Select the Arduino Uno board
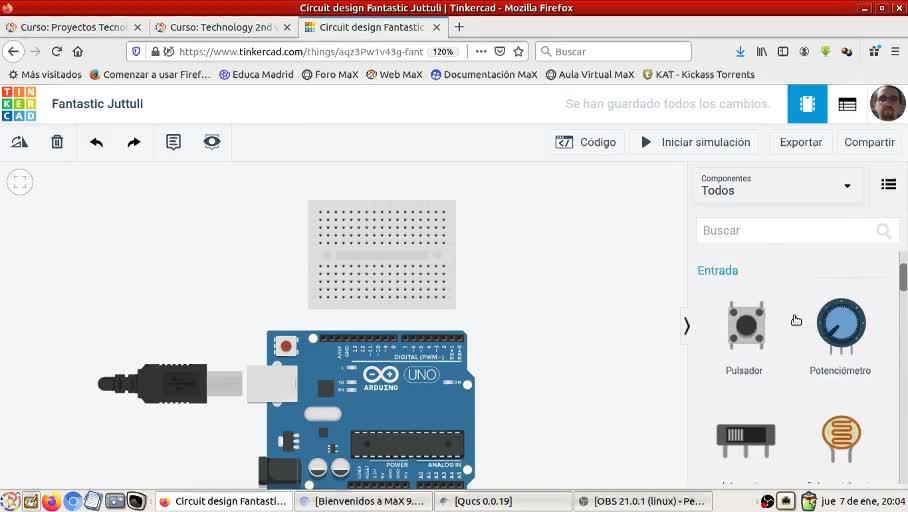Screen dimensions: 908x512 click(369, 410)
